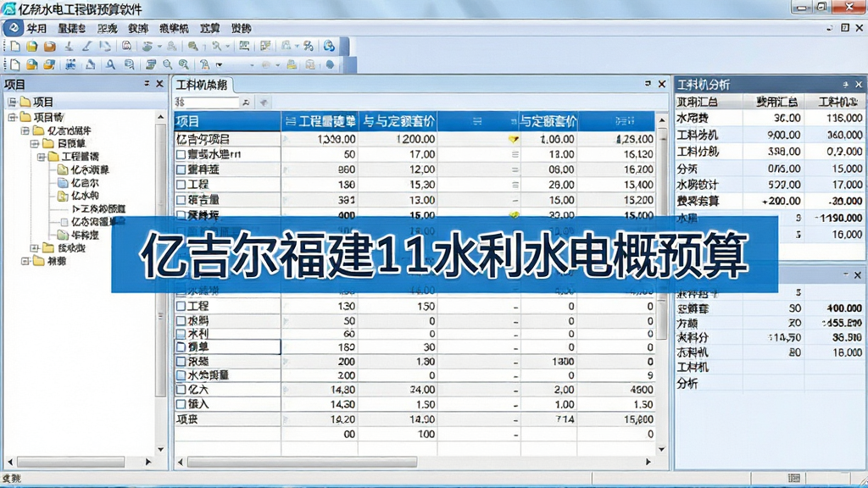
Task: Tick the checkbox of the row with 860 quantity
Action: pos(181,169)
